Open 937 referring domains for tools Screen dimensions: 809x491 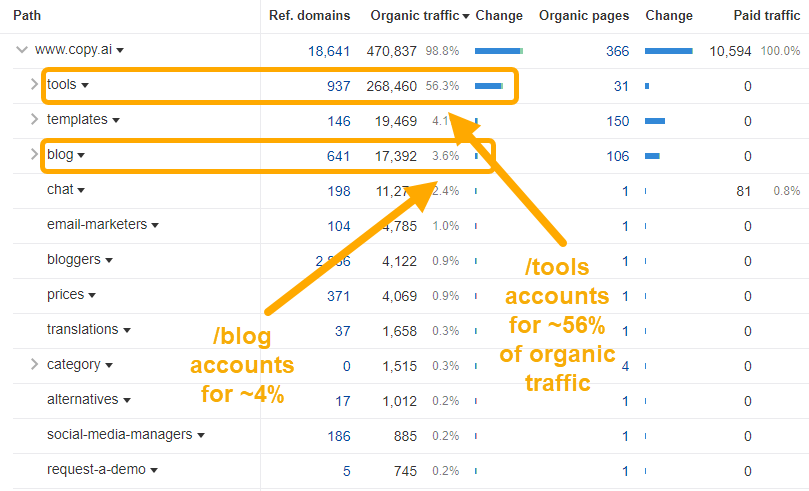point(338,86)
